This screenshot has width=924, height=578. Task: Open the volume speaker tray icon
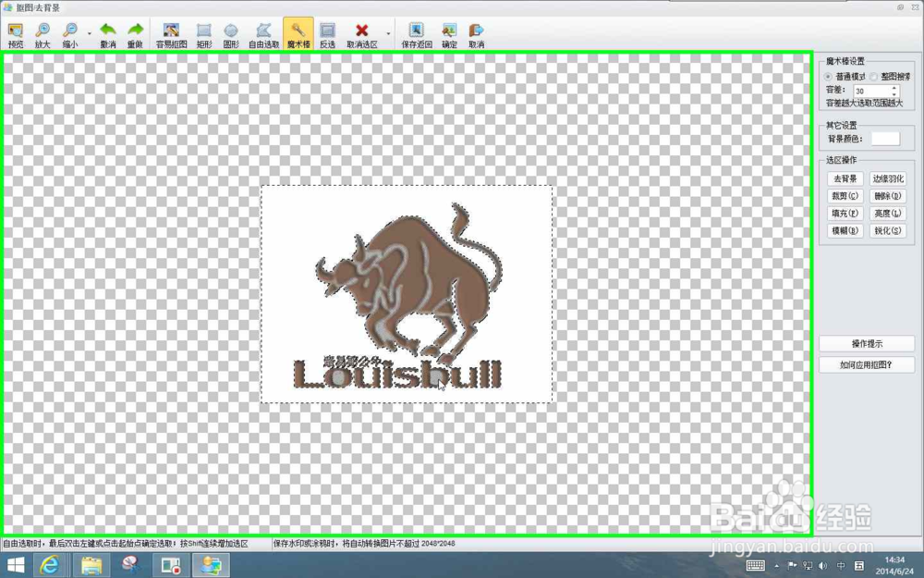coord(823,566)
